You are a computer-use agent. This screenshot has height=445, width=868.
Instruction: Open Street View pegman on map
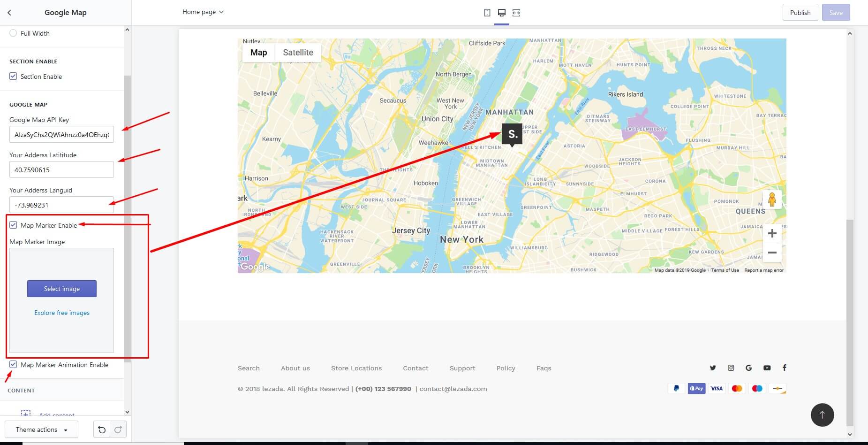[x=772, y=200]
